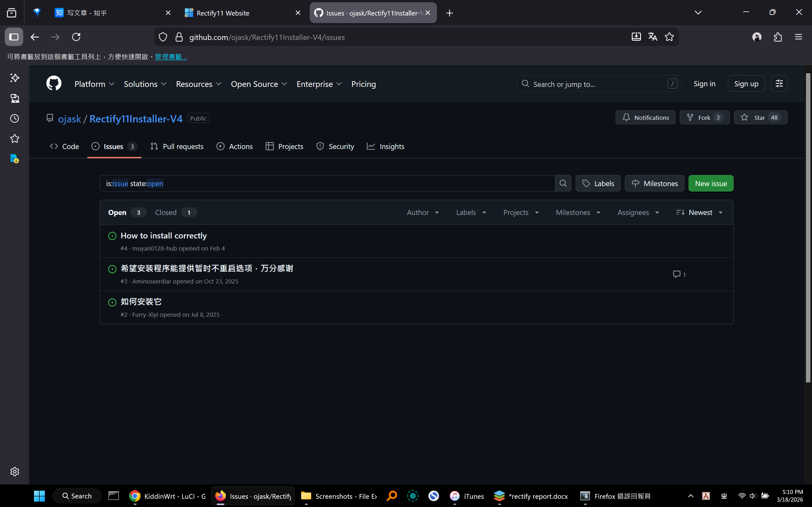Open Firefox application hamburger menu
The image size is (812, 507).
pyautogui.click(x=799, y=37)
